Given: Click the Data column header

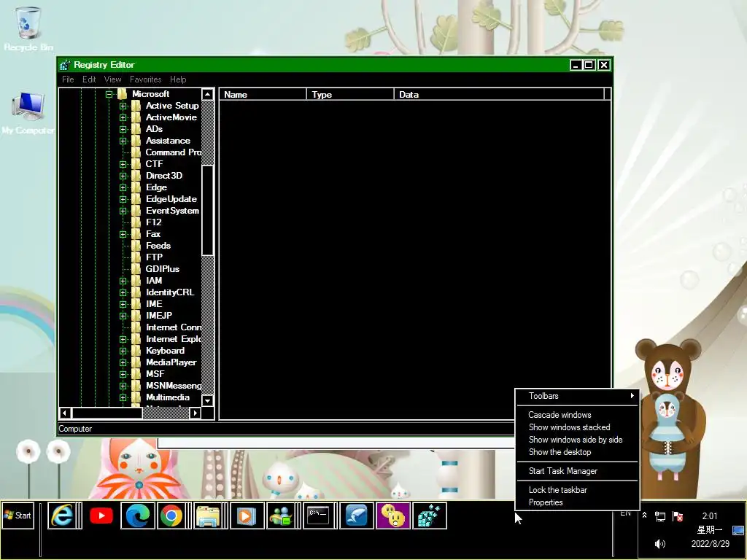Looking at the screenshot, I should tap(499, 94).
